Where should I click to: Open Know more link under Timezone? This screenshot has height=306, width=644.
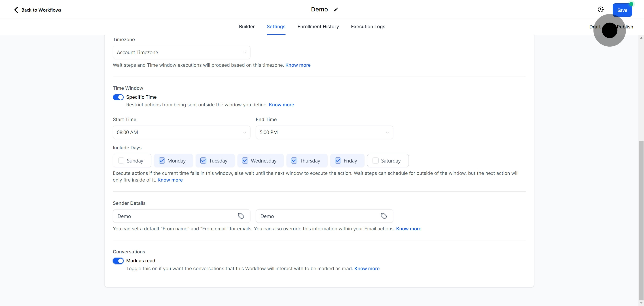298,65
